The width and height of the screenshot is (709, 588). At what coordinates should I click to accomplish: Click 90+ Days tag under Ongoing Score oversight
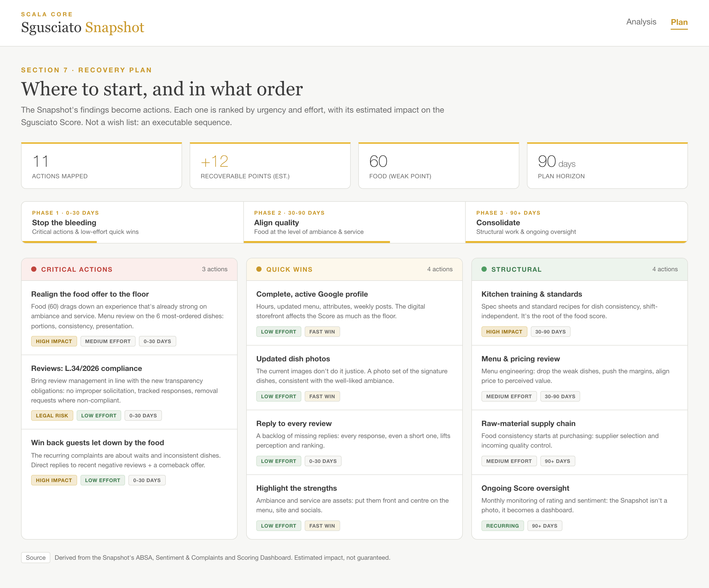(x=545, y=526)
